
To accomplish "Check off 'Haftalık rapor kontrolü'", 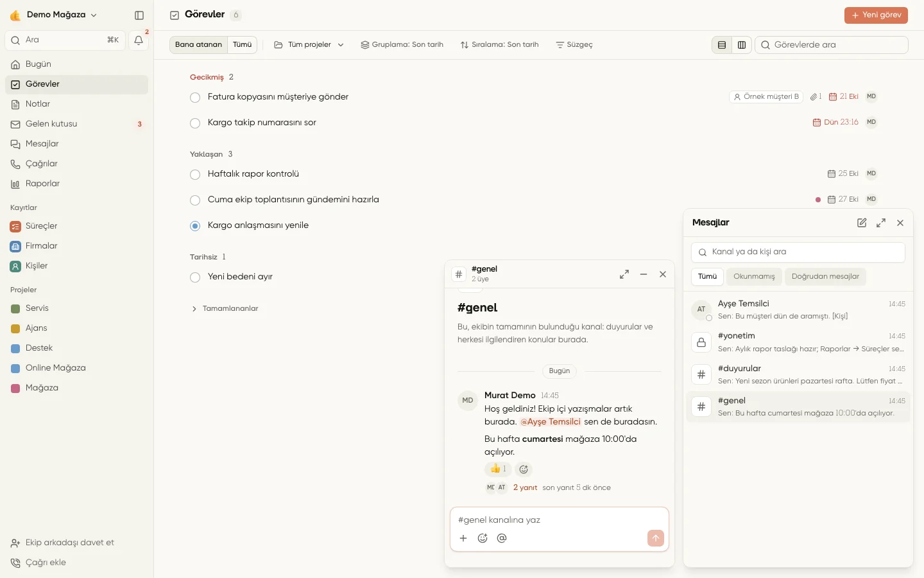I will point(195,175).
